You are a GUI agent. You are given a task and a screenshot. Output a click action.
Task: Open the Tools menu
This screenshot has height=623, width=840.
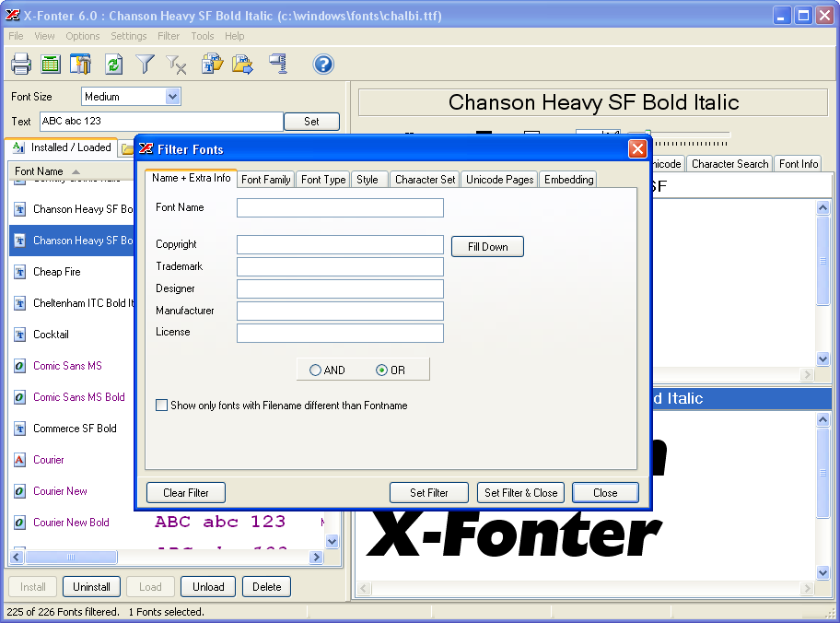tap(202, 36)
